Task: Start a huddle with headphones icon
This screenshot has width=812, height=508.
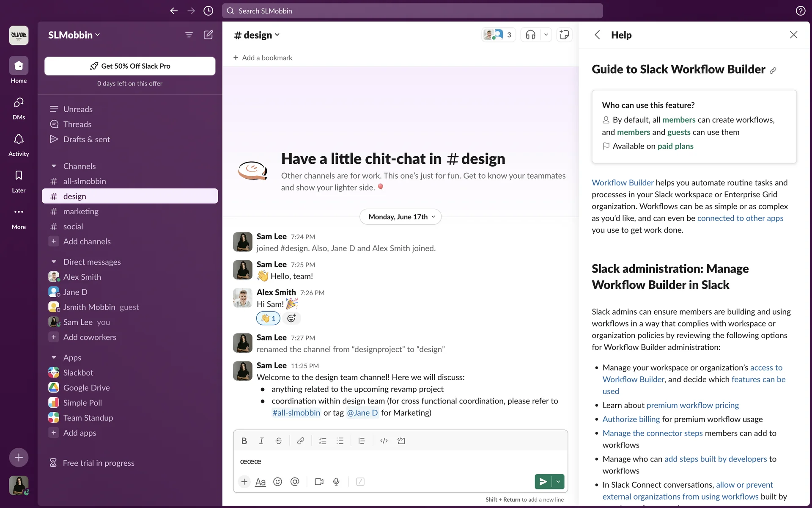Action: click(x=530, y=35)
